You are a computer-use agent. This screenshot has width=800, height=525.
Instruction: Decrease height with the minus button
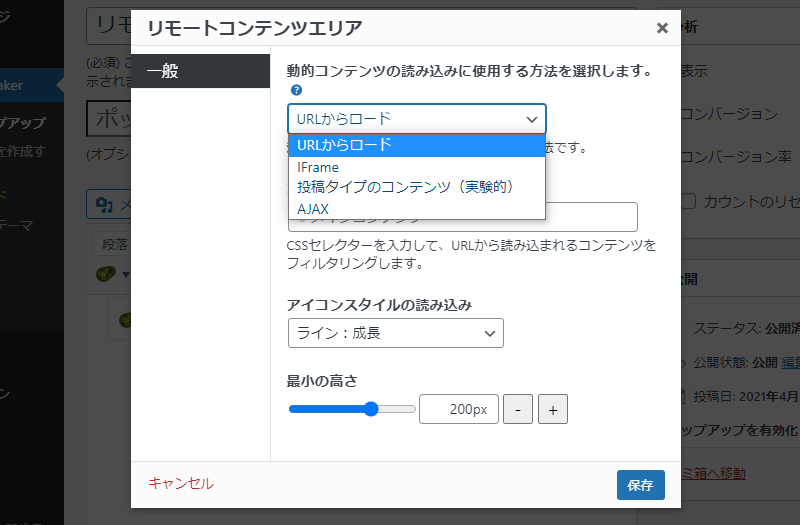[x=518, y=409]
